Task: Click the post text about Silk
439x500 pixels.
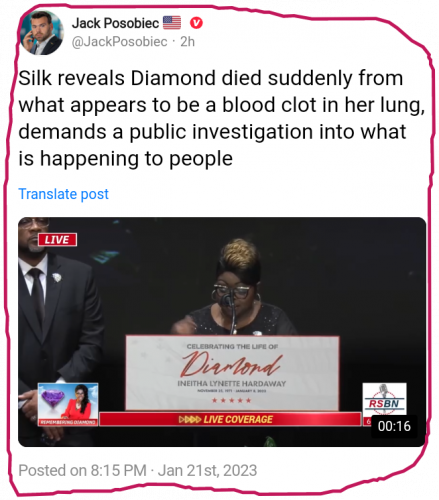Action: click(221, 118)
